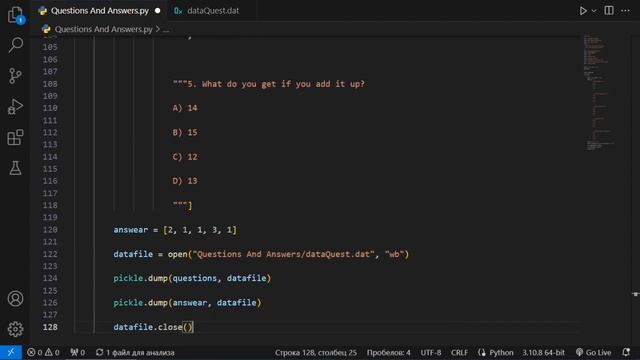The height and width of the screenshot is (360, 640).
Task: Change indentation via 'Пробелов: 4'
Action: point(388,352)
